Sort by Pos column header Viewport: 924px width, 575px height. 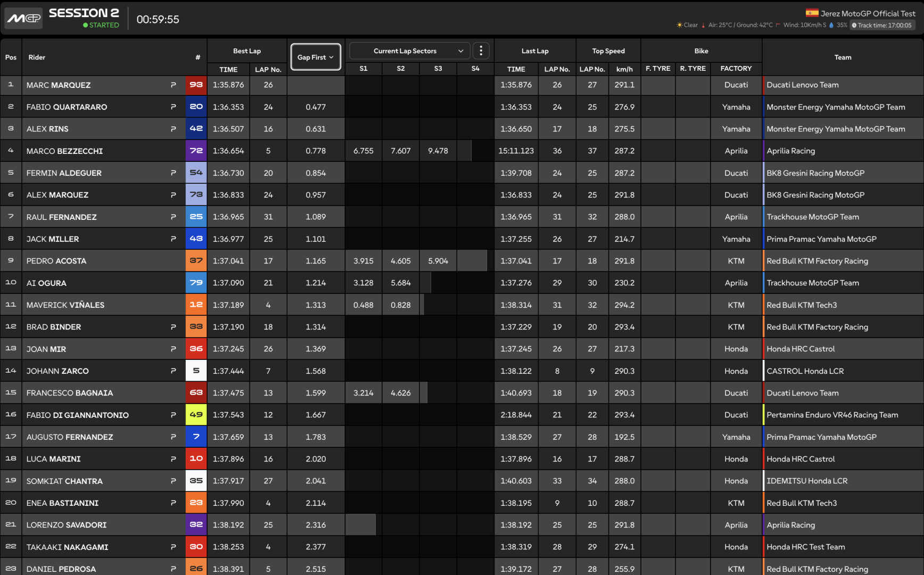point(11,57)
